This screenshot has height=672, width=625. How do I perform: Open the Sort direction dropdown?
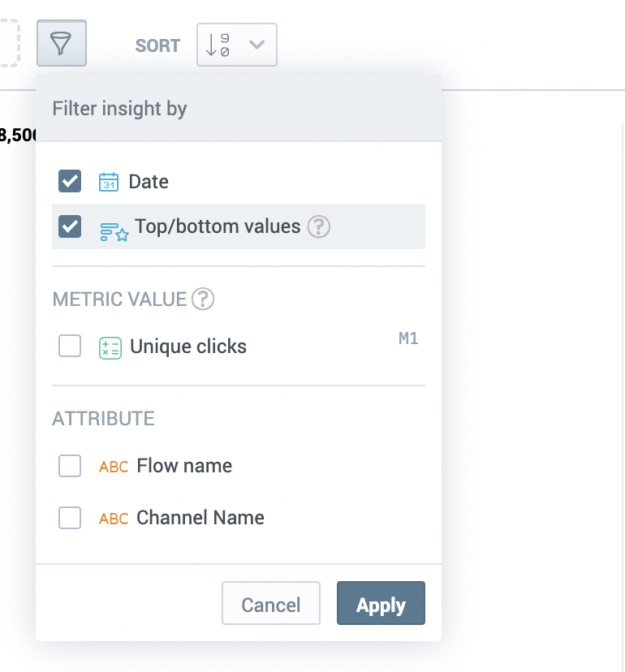[x=236, y=45]
